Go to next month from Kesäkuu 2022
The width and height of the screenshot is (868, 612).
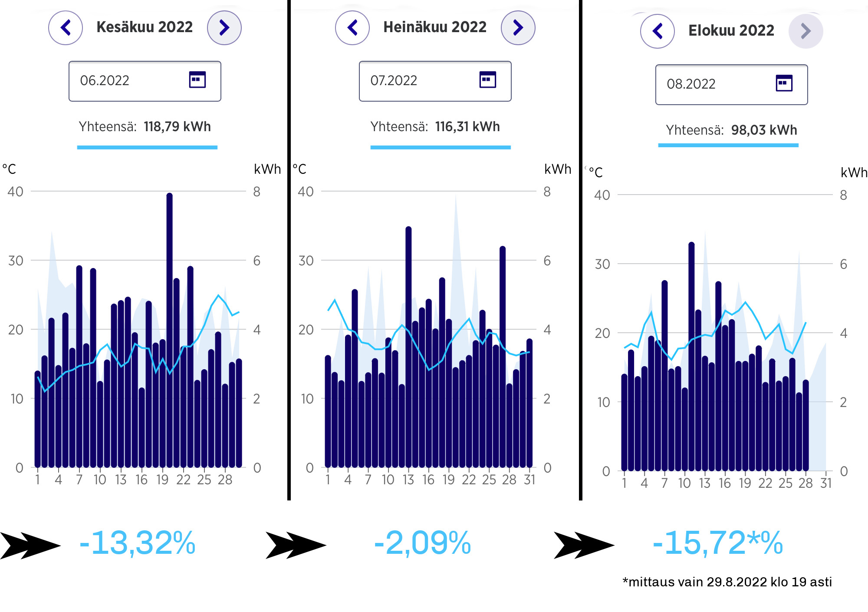(224, 28)
